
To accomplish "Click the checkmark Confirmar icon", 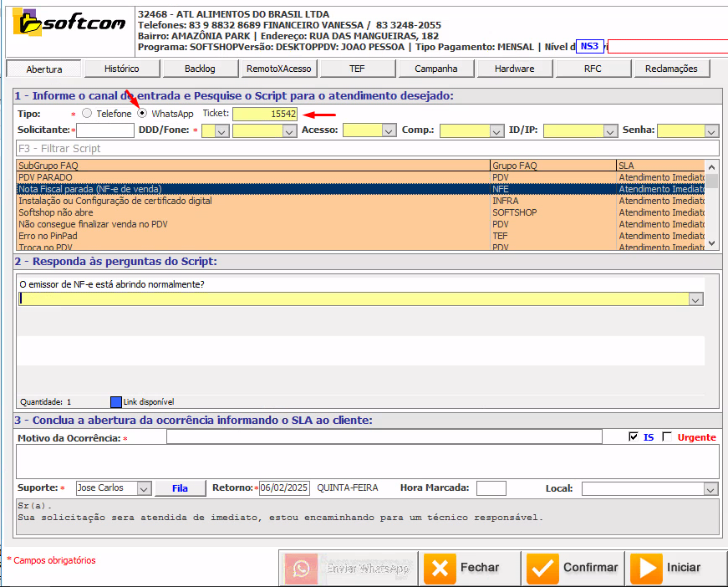I will [x=543, y=569].
